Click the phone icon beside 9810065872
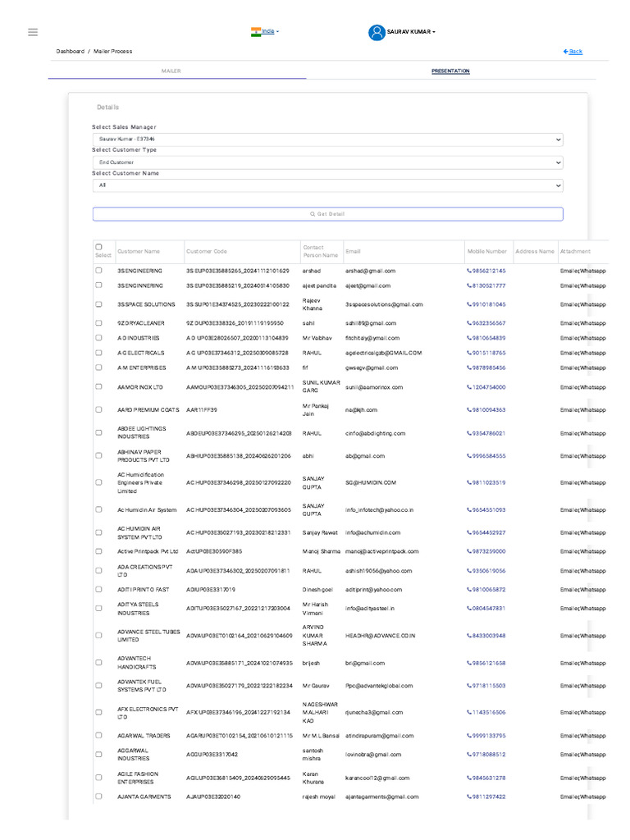Screen dimensions: 630x840 [x=469, y=590]
